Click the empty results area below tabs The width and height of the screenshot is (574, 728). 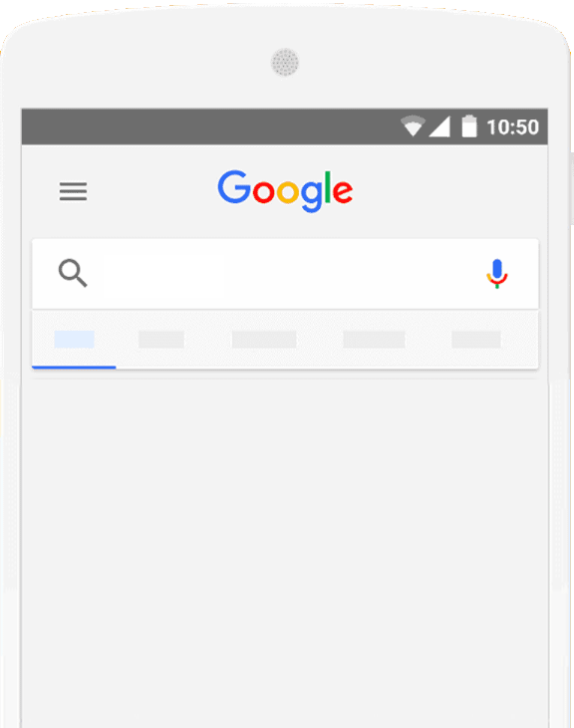click(x=285, y=553)
